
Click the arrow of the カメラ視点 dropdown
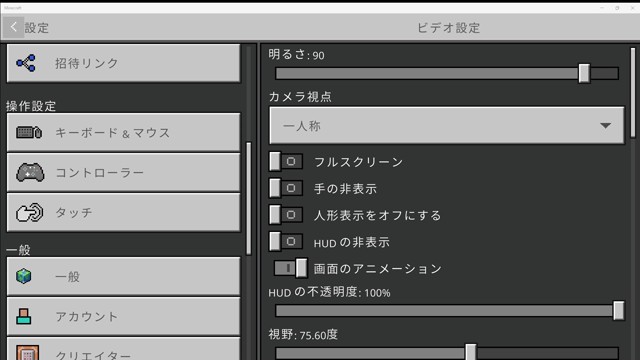[605, 126]
